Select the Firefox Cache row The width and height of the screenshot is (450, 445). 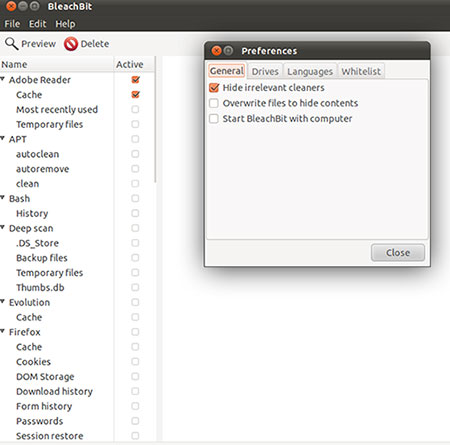[x=77, y=347]
